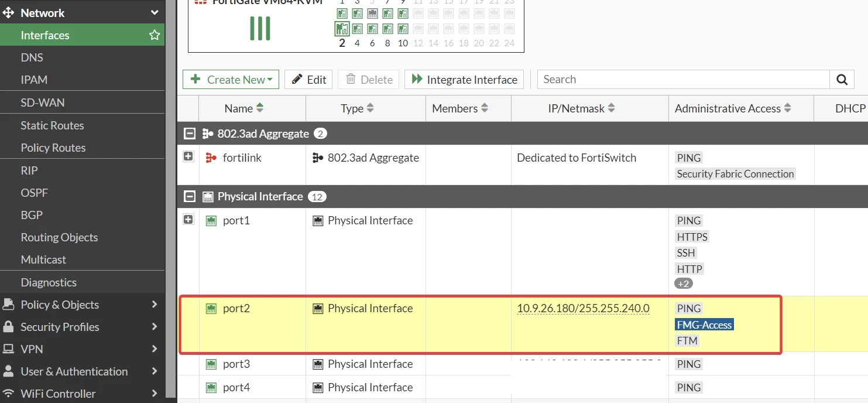Click the Network section crosshair icon
868x403 pixels.
(8, 12)
